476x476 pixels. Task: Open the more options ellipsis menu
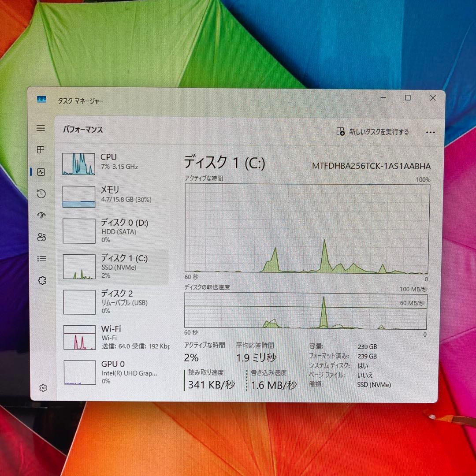point(431,131)
